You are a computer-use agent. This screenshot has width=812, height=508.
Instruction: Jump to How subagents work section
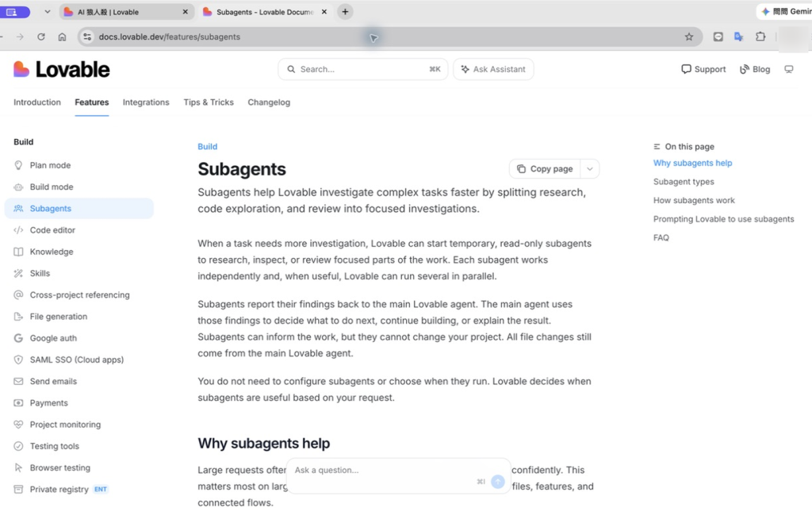694,201
